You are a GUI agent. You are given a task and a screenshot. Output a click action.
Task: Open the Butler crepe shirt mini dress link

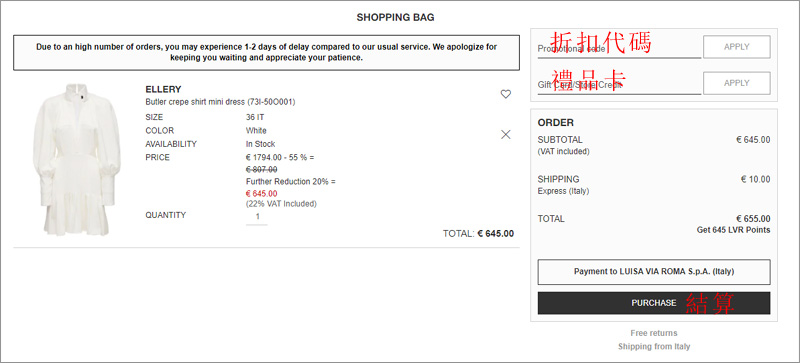coord(220,102)
